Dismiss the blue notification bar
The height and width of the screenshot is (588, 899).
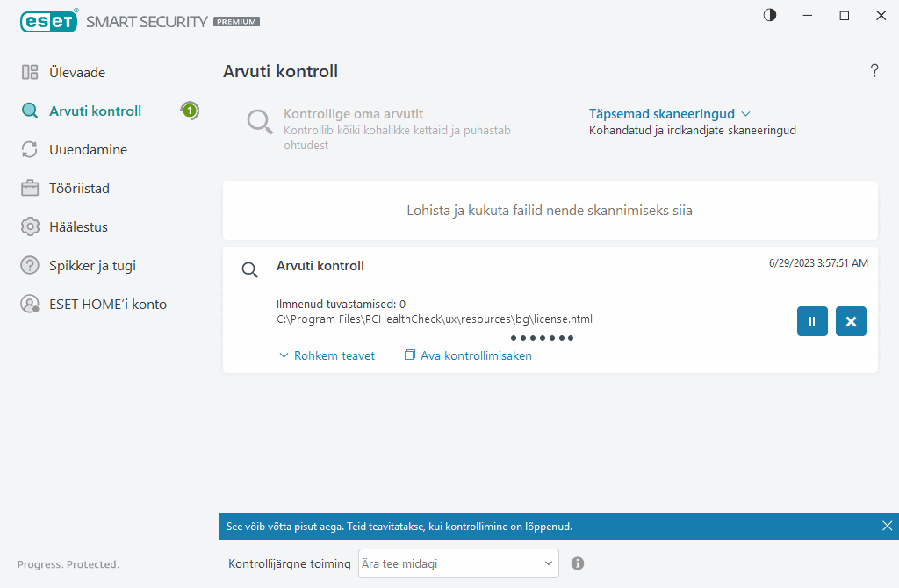point(887,526)
